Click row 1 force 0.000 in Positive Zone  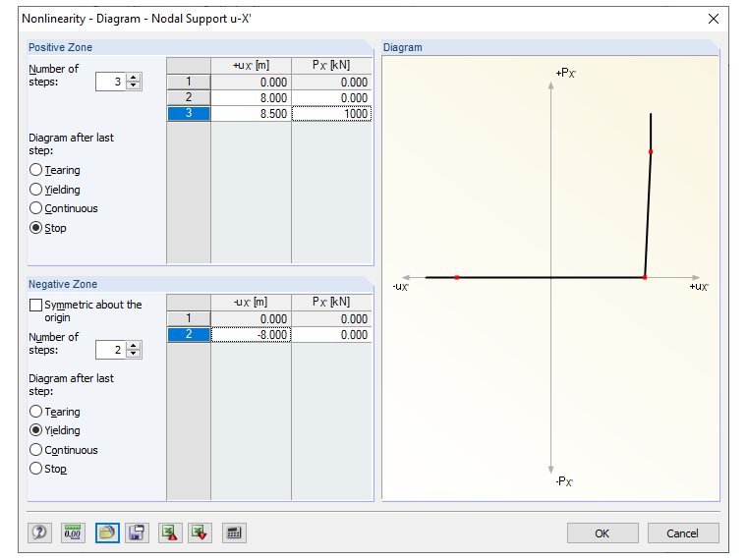click(x=331, y=82)
